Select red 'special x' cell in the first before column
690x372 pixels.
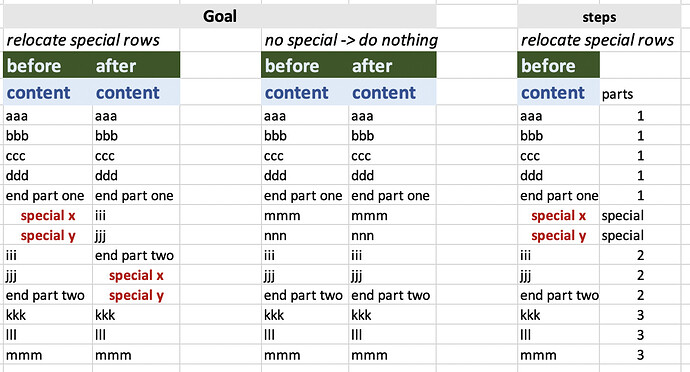[x=48, y=216]
